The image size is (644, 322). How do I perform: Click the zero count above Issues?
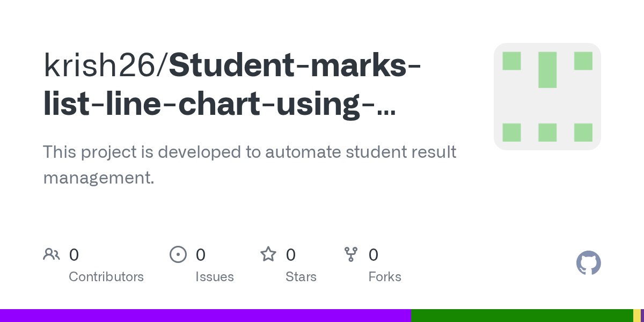tap(201, 254)
